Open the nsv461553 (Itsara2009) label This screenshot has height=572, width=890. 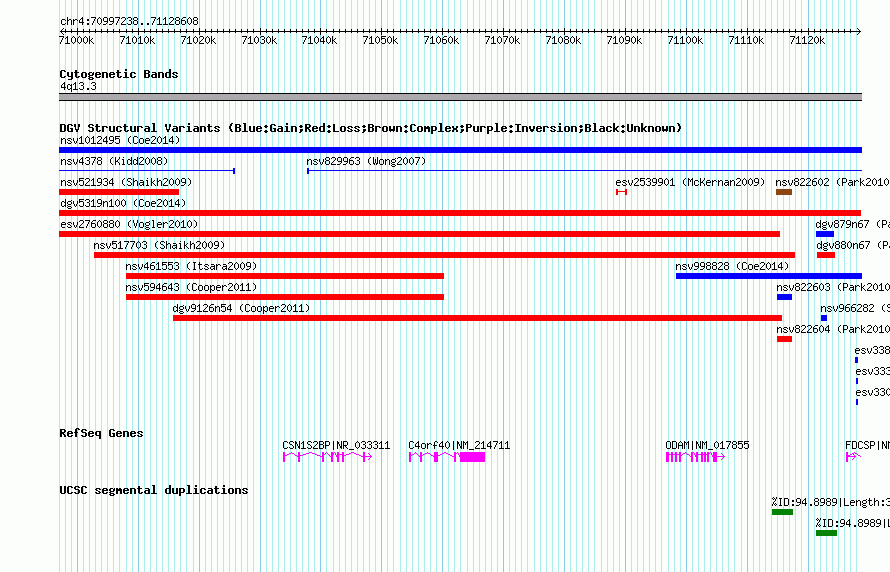191,266
